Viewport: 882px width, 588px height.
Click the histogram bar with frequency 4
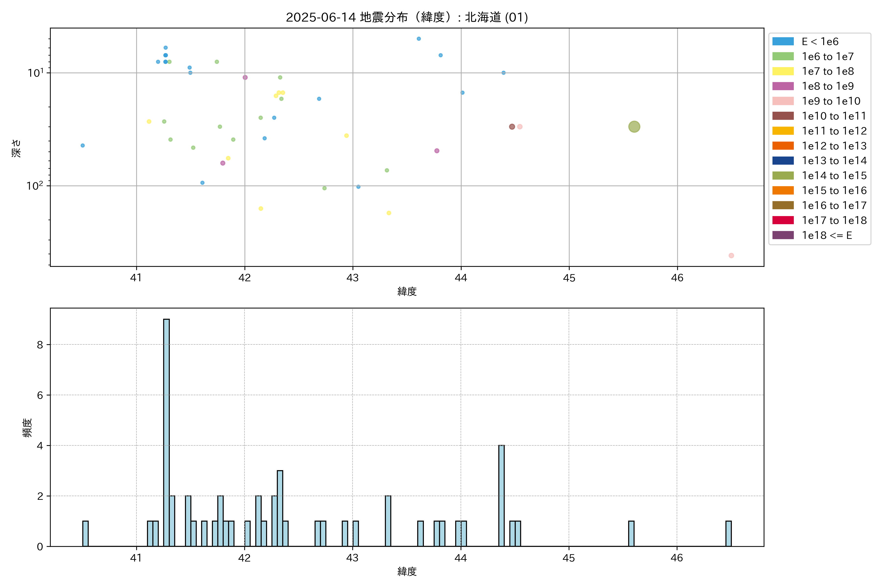coord(501,495)
